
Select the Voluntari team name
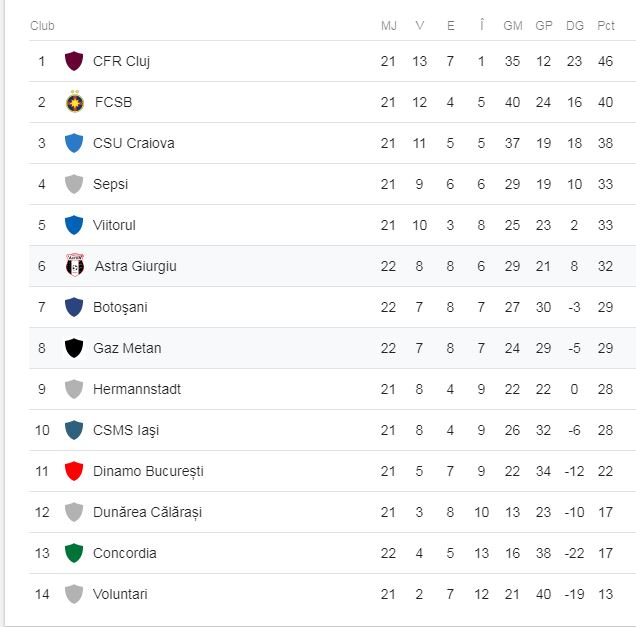pos(120,594)
